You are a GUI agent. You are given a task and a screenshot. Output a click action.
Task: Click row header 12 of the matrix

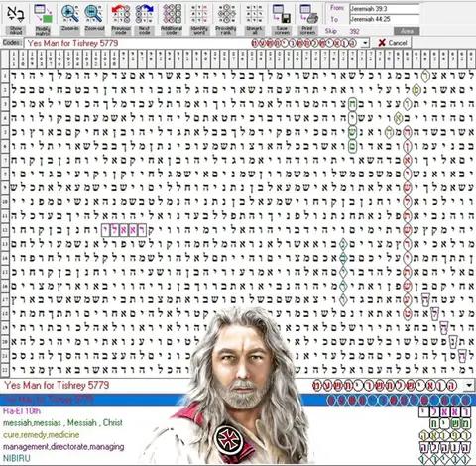(x=5, y=230)
